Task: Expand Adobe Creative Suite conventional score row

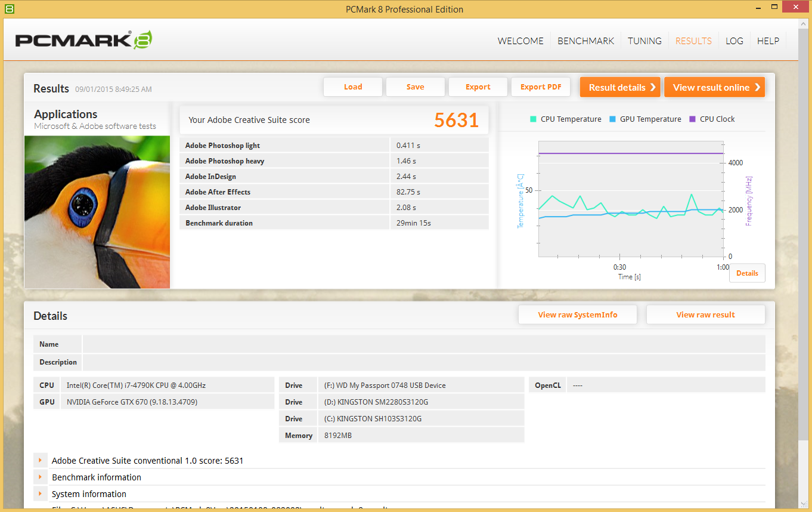Action: tap(41, 461)
